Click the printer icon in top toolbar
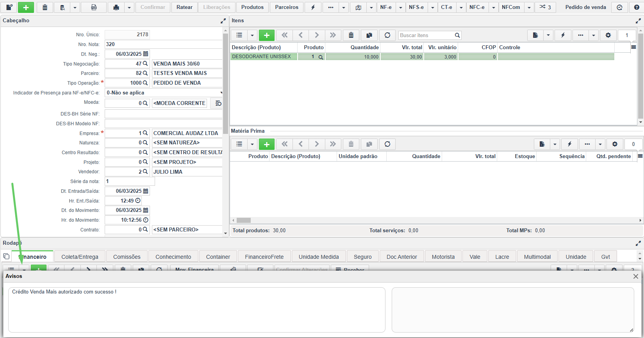644x338 pixels. 116,7
